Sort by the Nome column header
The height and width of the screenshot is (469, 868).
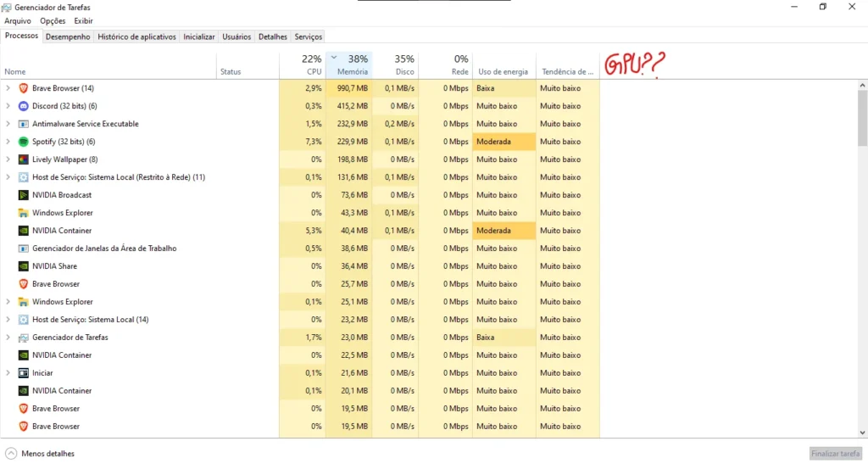pos(108,65)
